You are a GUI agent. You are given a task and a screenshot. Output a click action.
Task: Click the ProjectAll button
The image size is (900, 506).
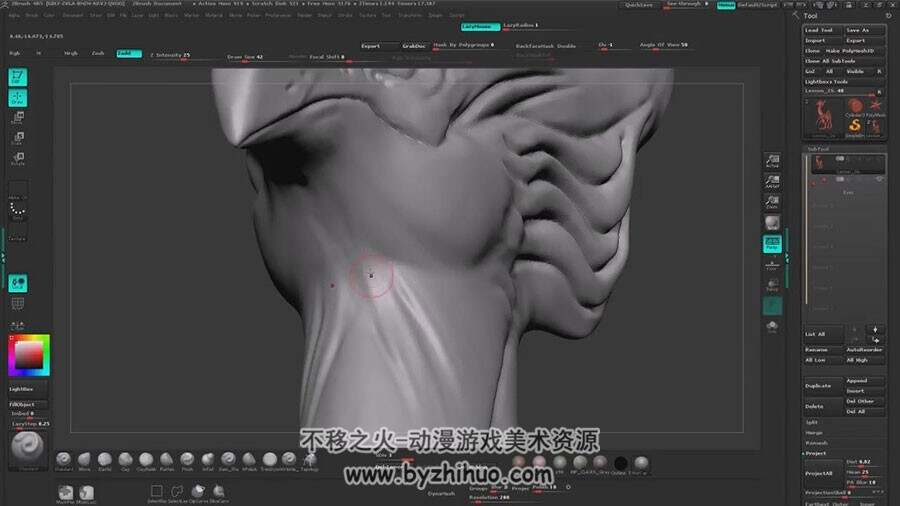[x=823, y=474]
